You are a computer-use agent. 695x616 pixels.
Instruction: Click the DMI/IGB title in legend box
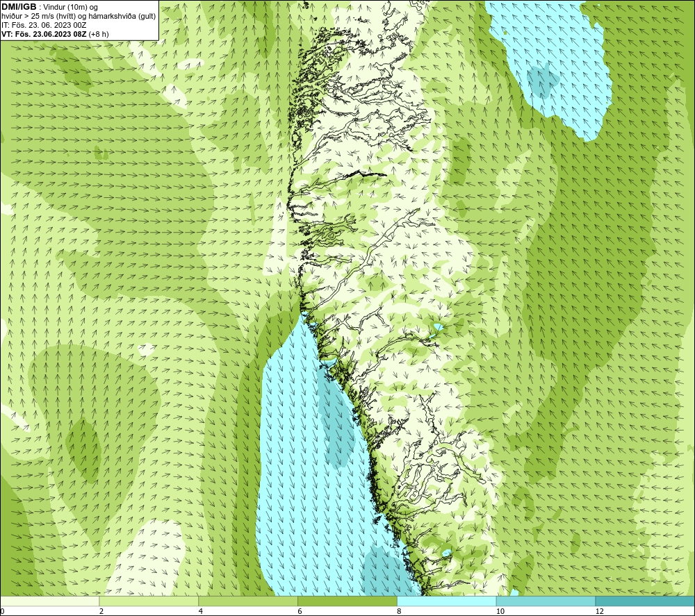19,7
